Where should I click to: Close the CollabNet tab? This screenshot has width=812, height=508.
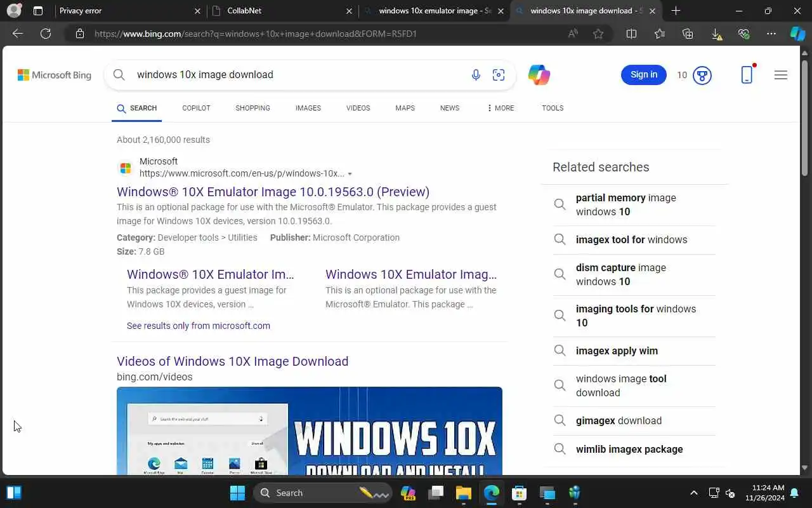click(350, 11)
